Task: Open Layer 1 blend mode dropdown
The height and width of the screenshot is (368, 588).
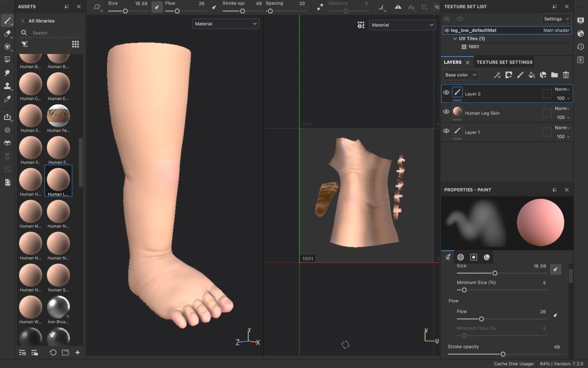Action: (x=562, y=128)
